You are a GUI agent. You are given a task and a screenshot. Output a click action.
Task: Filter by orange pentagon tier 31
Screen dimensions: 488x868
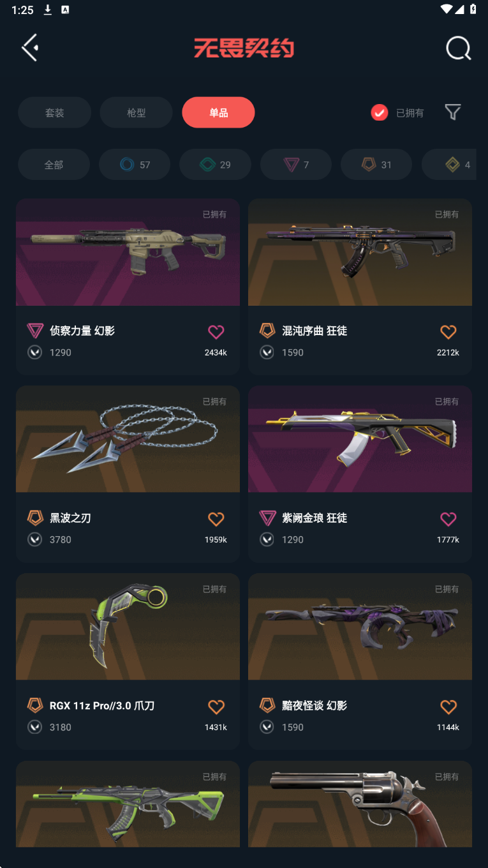(376, 165)
